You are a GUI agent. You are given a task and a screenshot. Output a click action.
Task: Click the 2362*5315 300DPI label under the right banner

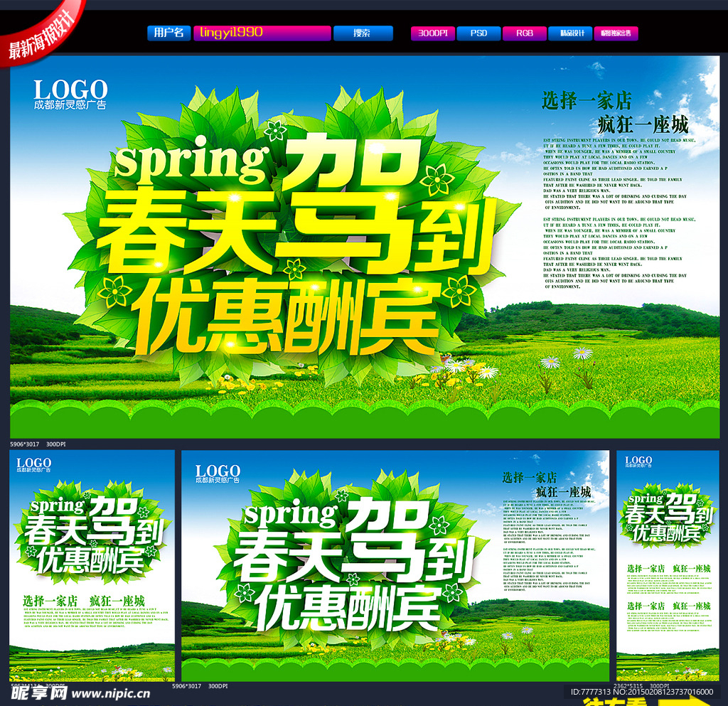tap(641, 685)
